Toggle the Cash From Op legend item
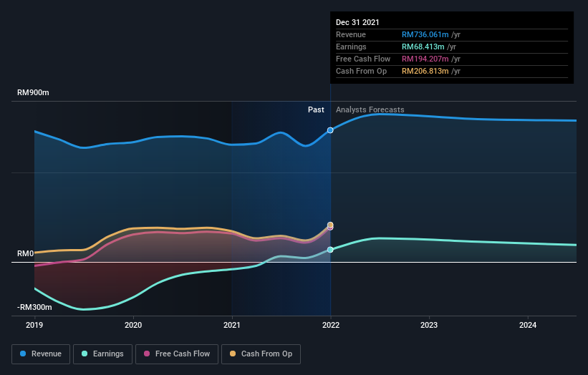 coord(261,354)
